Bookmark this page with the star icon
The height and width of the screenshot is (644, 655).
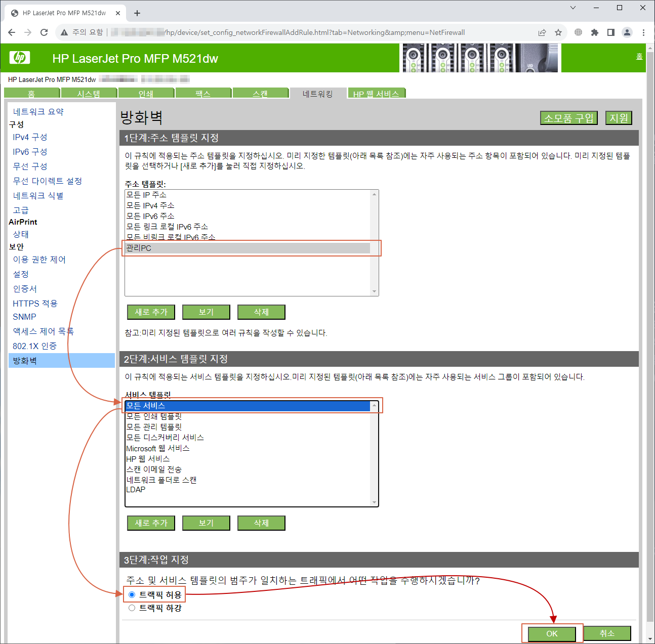(558, 32)
